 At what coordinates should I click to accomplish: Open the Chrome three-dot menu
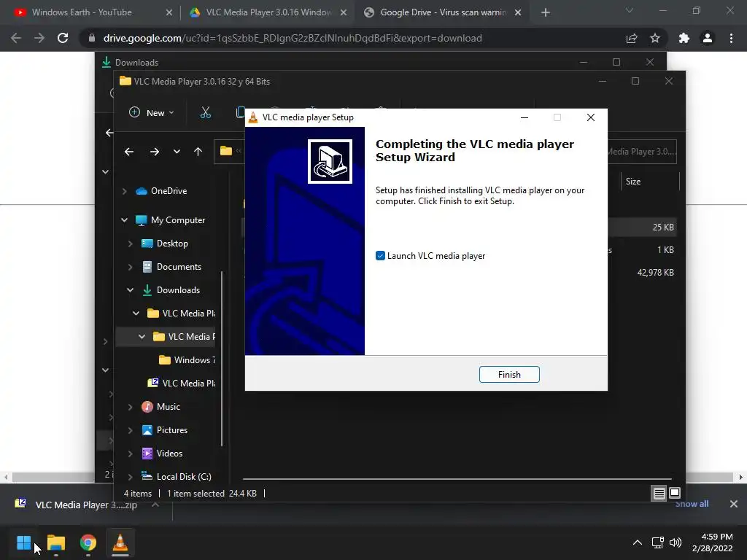(x=731, y=38)
